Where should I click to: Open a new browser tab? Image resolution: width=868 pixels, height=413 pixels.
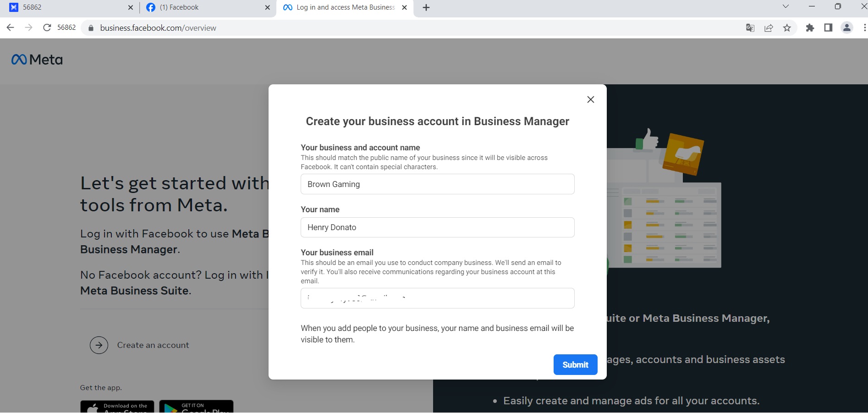(426, 7)
